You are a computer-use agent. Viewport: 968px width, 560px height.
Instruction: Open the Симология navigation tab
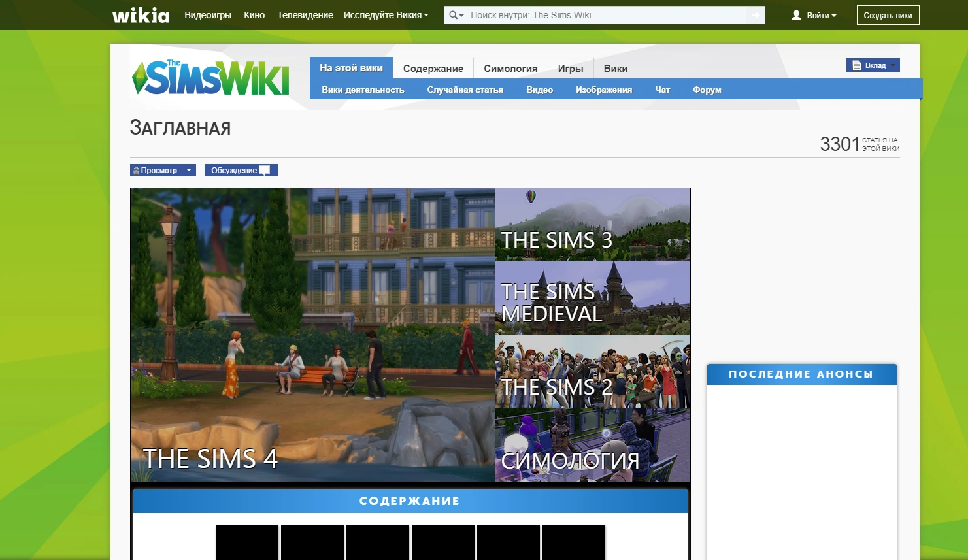(x=510, y=69)
